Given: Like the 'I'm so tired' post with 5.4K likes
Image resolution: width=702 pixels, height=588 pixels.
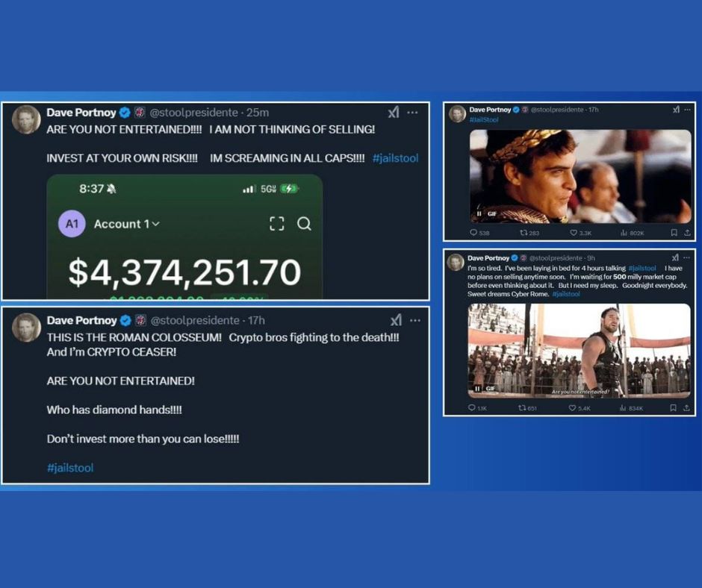Looking at the screenshot, I should [x=573, y=408].
